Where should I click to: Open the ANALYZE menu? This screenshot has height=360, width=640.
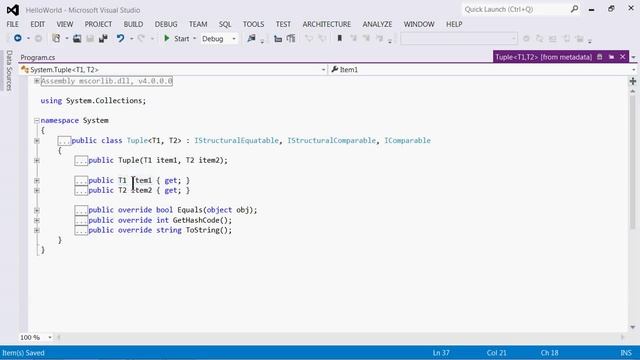point(377,24)
